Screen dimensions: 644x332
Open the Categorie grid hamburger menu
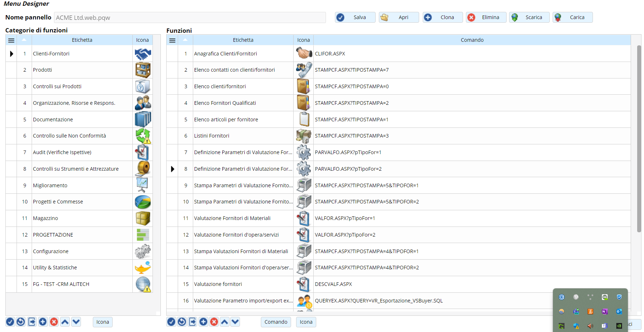pyautogui.click(x=11, y=40)
